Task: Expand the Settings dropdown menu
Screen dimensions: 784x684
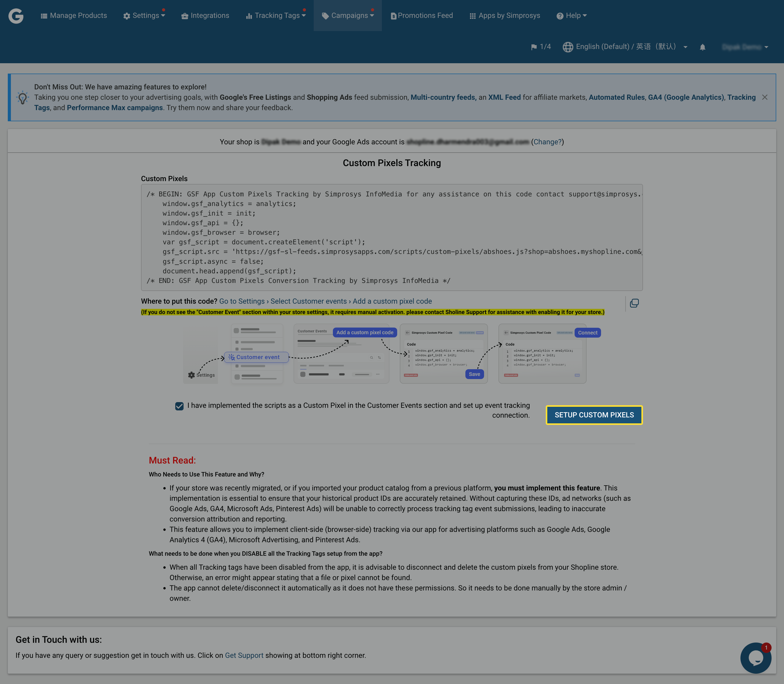Action: (144, 16)
